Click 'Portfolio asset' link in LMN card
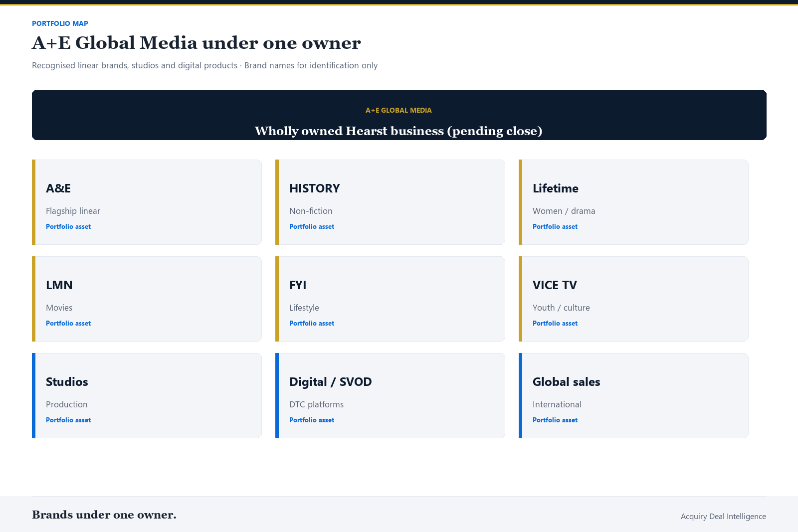The height and width of the screenshot is (532, 798). click(x=68, y=323)
